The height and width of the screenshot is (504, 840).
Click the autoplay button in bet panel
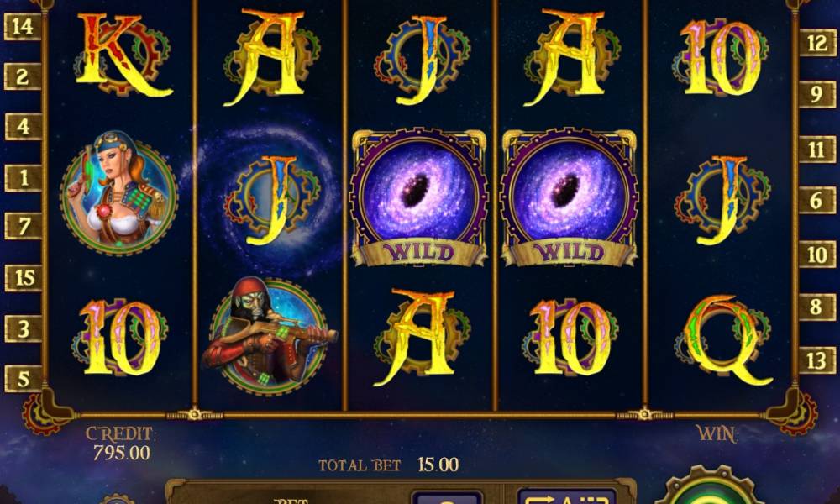[x=567, y=496]
